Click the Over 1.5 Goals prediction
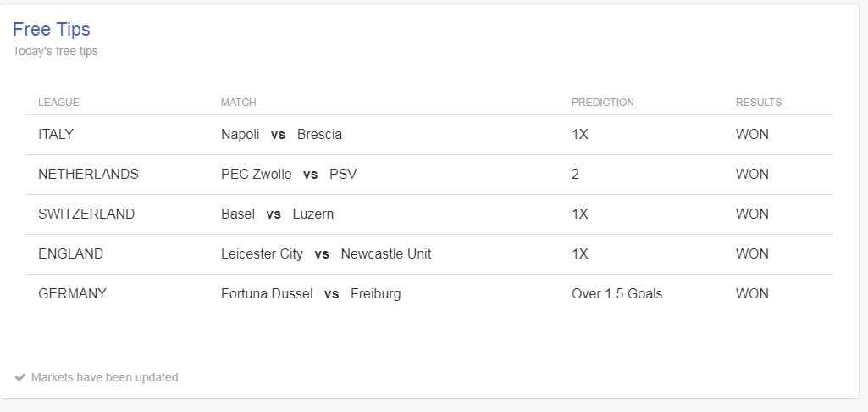The width and height of the screenshot is (868, 412). [x=616, y=294]
